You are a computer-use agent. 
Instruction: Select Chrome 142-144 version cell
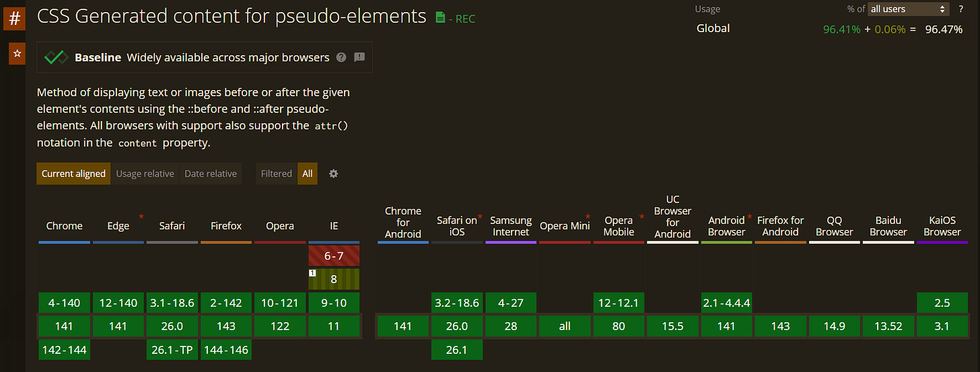[65, 350]
